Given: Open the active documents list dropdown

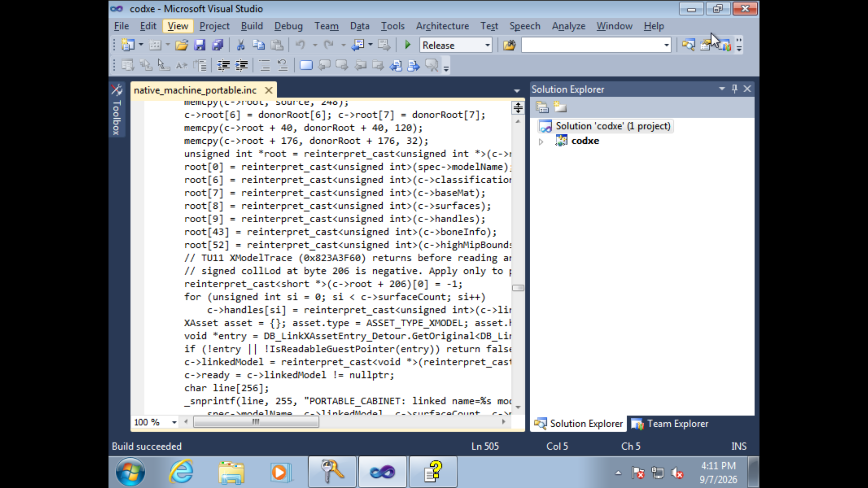Looking at the screenshot, I should coord(517,90).
